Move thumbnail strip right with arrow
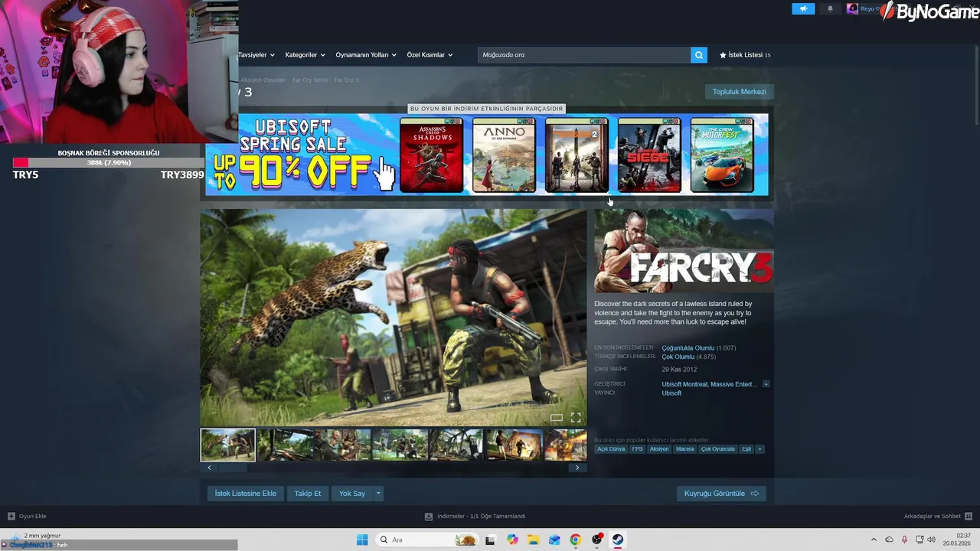The height and width of the screenshot is (551, 980). tap(577, 468)
